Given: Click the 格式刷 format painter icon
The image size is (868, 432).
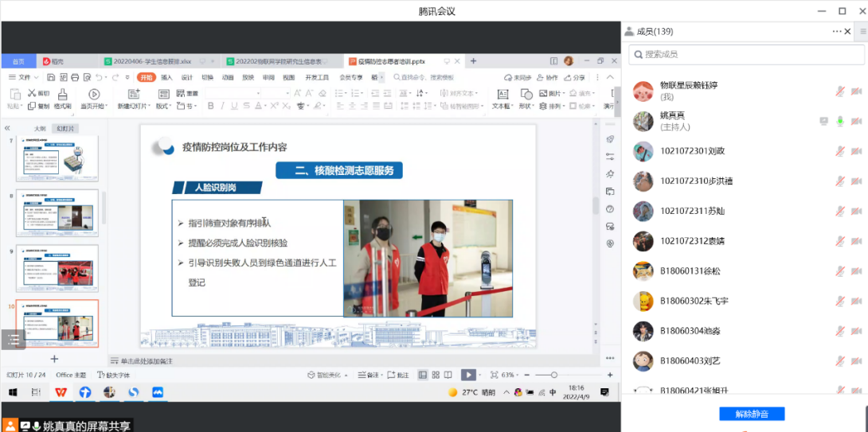Looking at the screenshot, I should point(62,94).
